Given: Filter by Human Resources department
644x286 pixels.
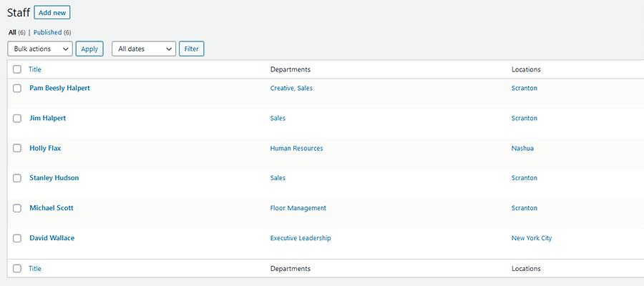Looking at the screenshot, I should point(296,148).
